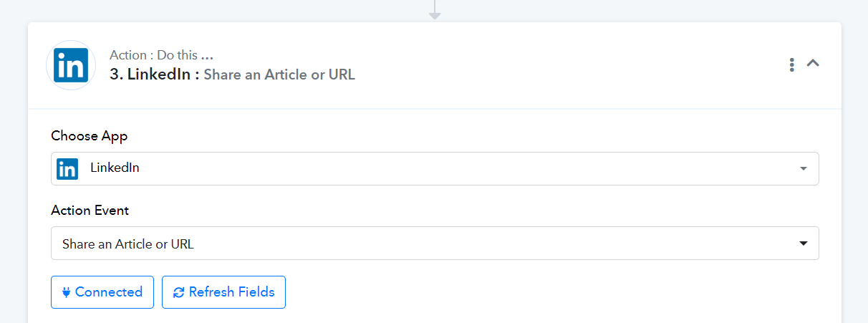The width and height of the screenshot is (868, 323).
Task: Click the large LinkedIn logo in step header
Action: click(x=71, y=65)
